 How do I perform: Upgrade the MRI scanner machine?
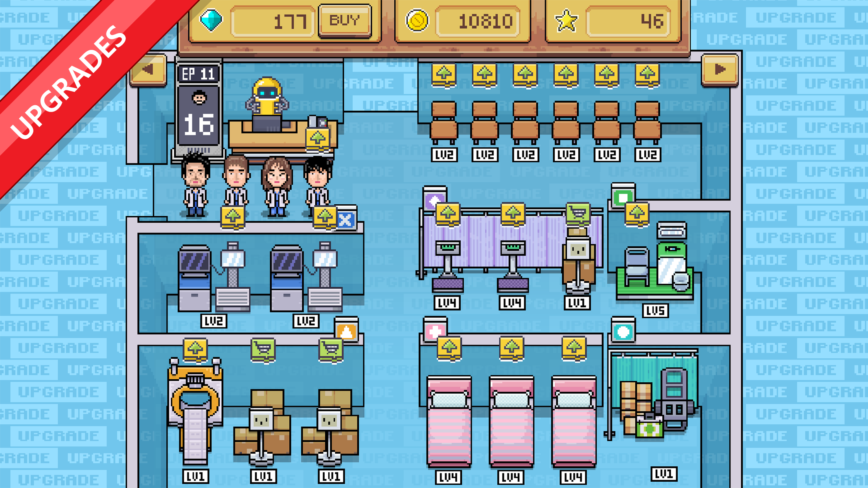195,349
